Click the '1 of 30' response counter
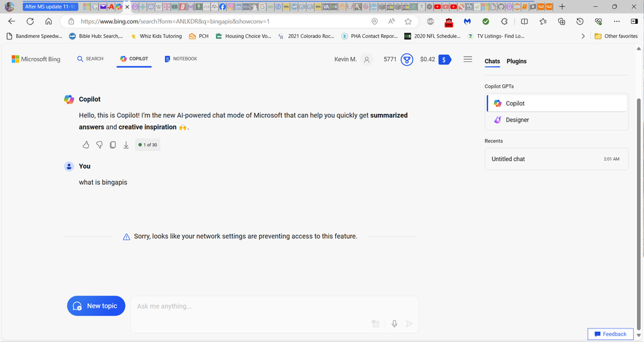This screenshot has width=644, height=342. 148,144
